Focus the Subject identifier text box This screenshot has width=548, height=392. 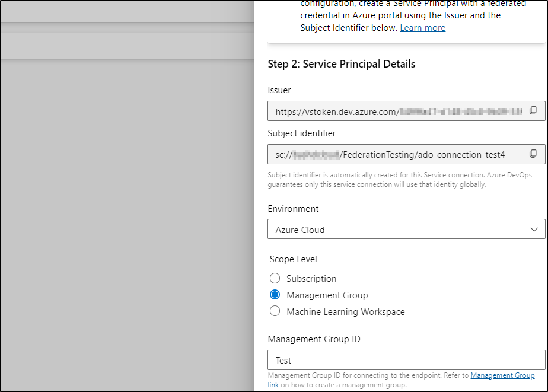point(397,155)
